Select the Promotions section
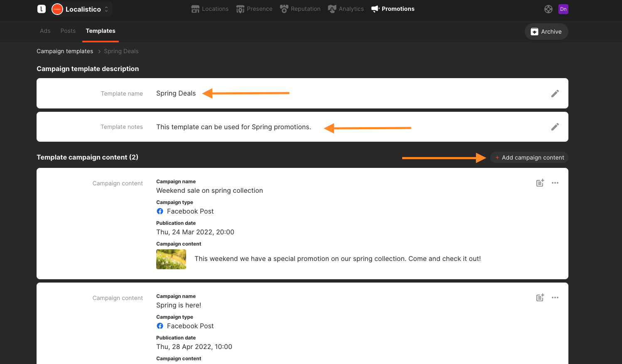Image resolution: width=622 pixels, height=364 pixels. tap(393, 9)
